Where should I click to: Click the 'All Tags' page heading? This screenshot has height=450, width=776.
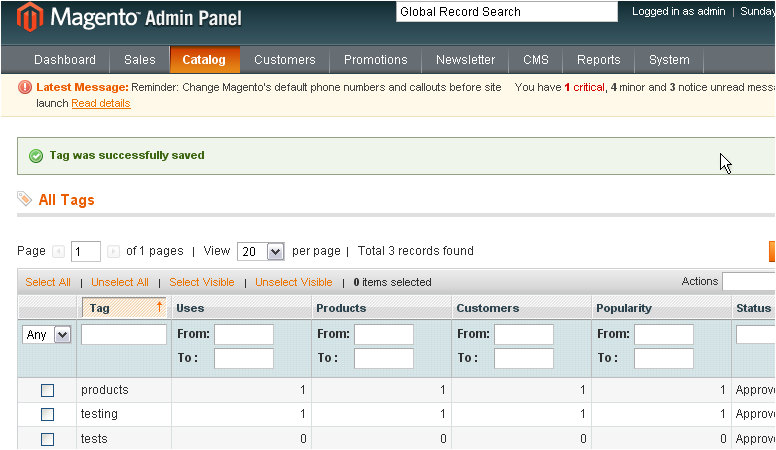(66, 200)
